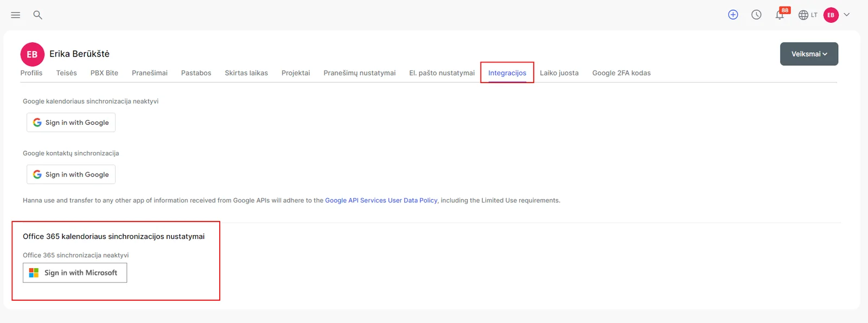Switch to the Profilis tab
This screenshot has height=323, width=868.
coord(31,73)
